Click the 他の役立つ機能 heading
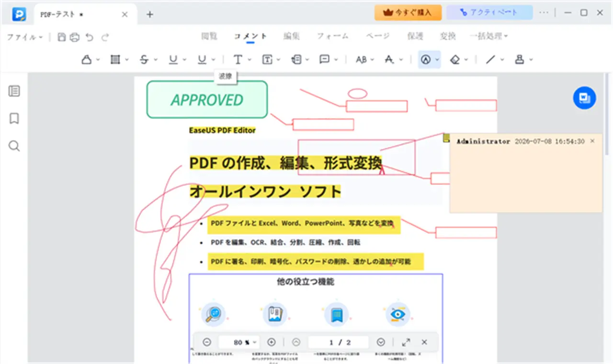The width and height of the screenshot is (613, 364). click(x=305, y=282)
